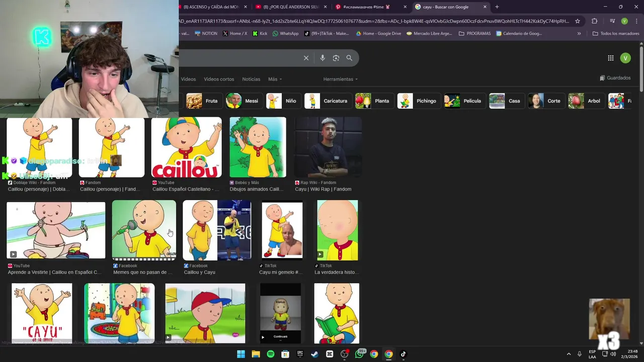
Task: Open the Mercado Libre Argentina bookmark
Action: (x=429, y=34)
